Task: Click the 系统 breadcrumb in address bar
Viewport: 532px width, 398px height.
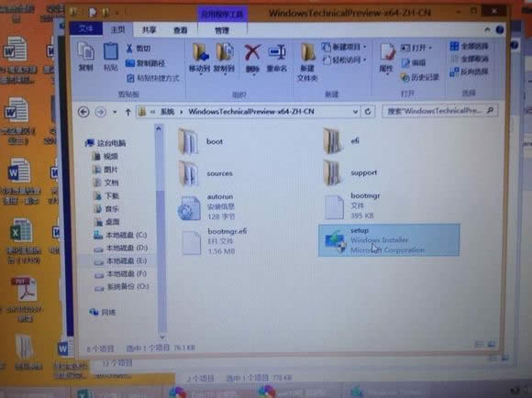Action: click(167, 112)
